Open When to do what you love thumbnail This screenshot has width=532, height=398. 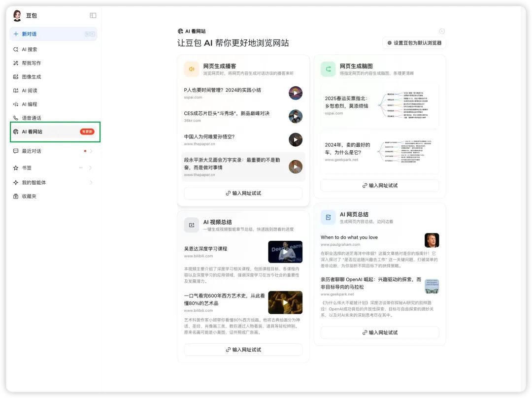(x=432, y=240)
